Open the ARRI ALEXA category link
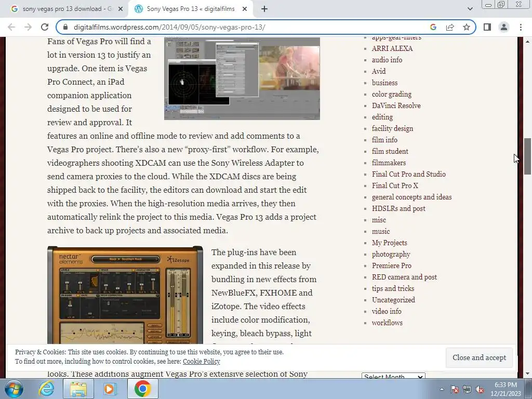 point(392,48)
